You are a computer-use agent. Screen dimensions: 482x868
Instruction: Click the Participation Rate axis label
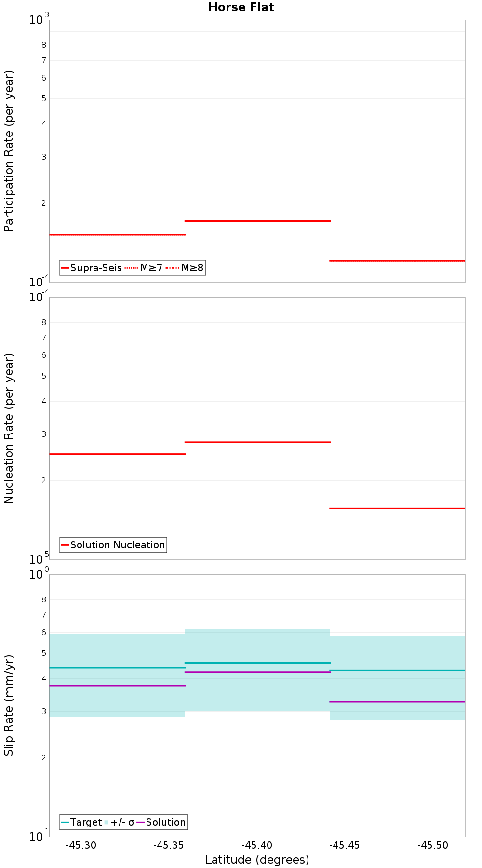click(9, 151)
